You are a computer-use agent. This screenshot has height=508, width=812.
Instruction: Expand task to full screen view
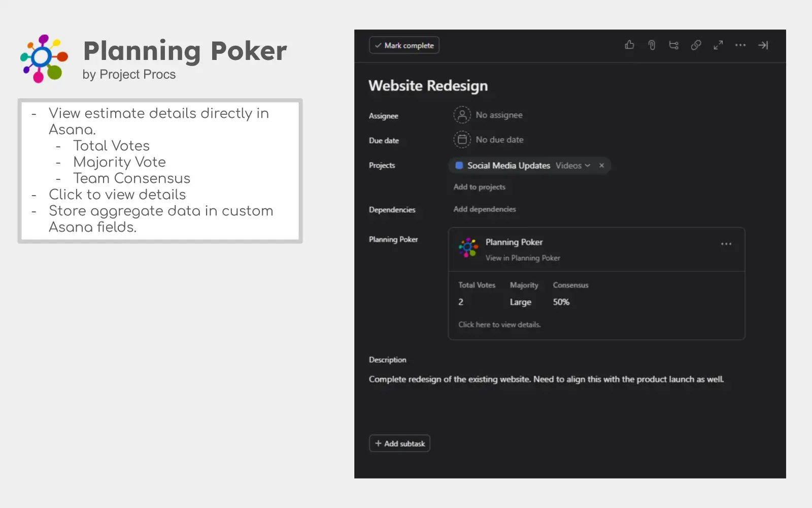click(718, 45)
